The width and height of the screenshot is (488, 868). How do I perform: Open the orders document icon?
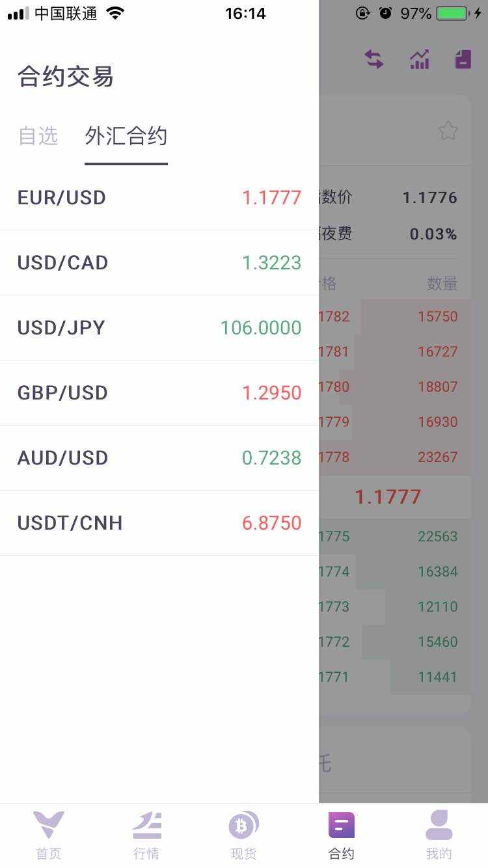tap(463, 60)
